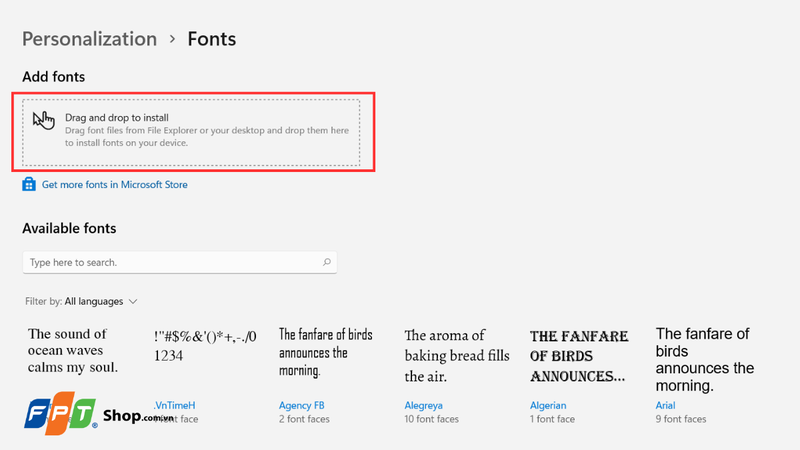Select the 'ocean waves calms my soul' preview
Screen dimensions: 800x450
click(x=73, y=351)
